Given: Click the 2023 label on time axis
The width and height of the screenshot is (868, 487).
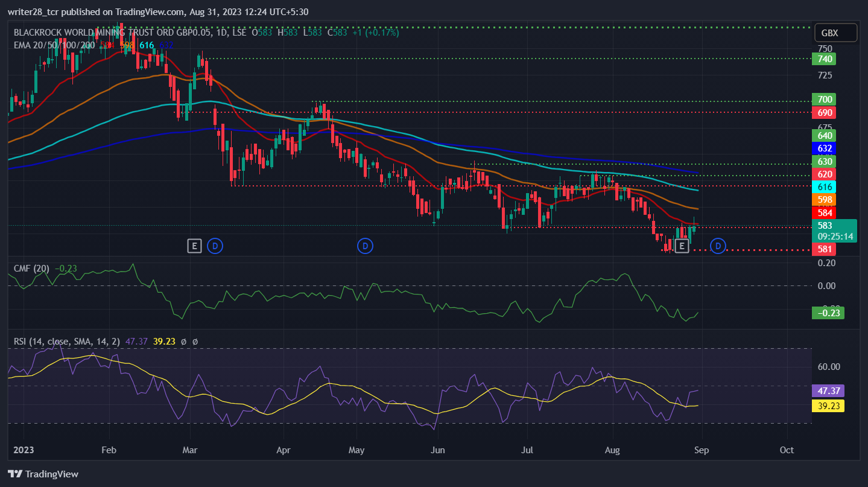Looking at the screenshot, I should pos(23,450).
